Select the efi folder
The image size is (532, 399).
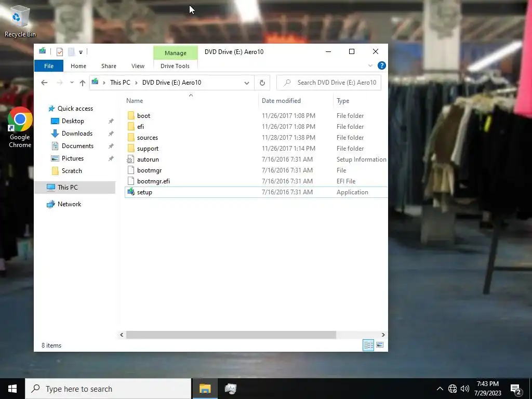[256, 127]
